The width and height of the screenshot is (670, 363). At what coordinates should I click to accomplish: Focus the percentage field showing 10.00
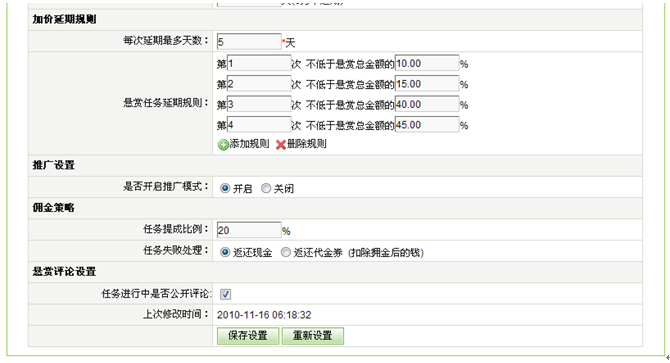[427, 64]
